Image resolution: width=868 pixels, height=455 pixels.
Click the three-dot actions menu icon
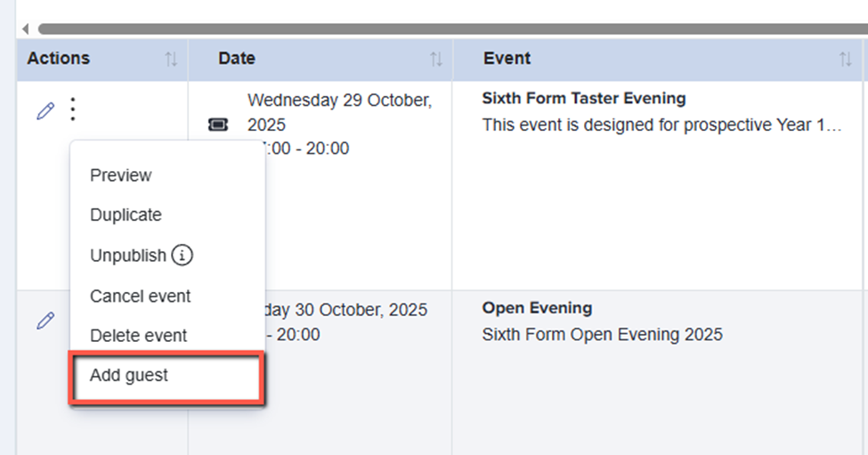point(74,110)
